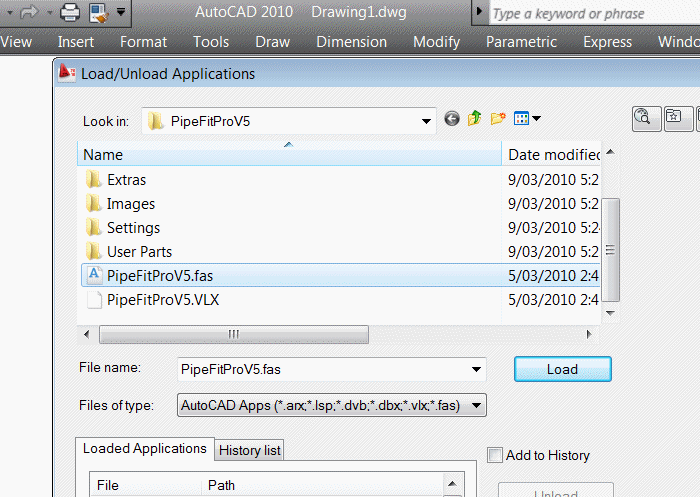Click the Sheet Set Manager icon
Viewport: 700px width, 497px height.
click(99, 12)
